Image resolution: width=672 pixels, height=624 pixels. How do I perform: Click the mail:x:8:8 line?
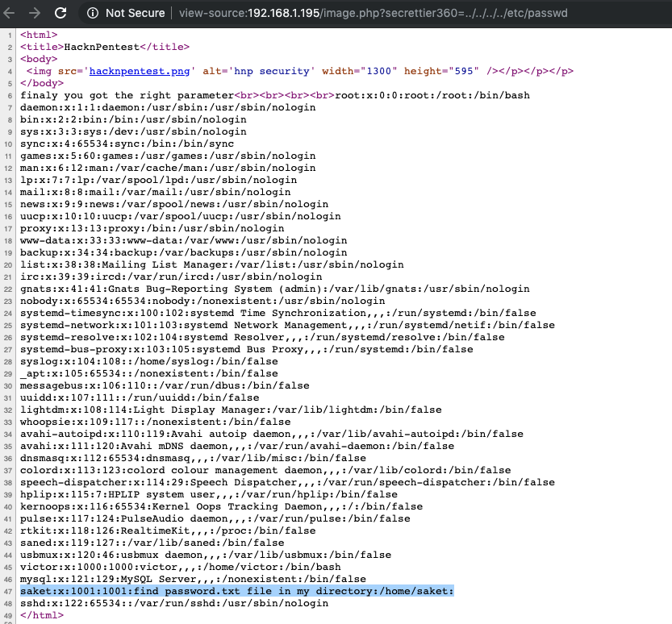point(155,192)
